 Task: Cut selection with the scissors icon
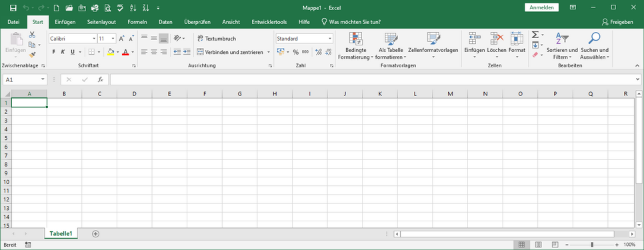tap(32, 35)
